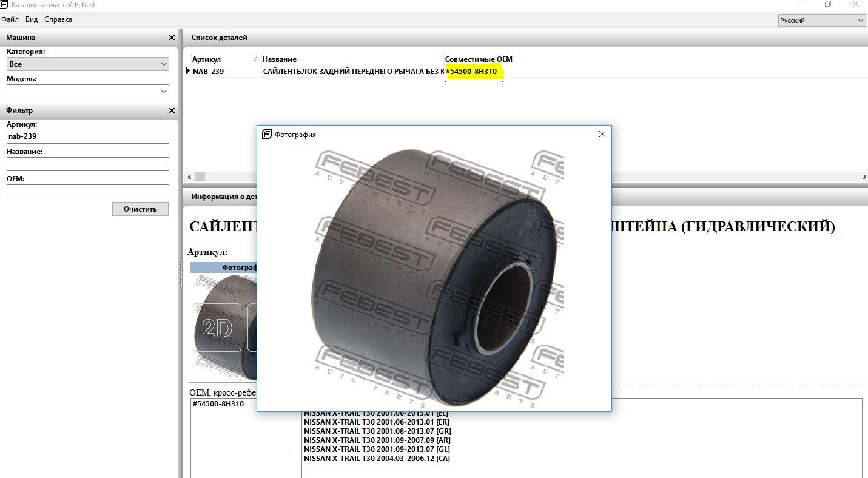The width and height of the screenshot is (868, 478).
Task: Click the left arrow of horizontal scrollbar
Action: coord(189,177)
